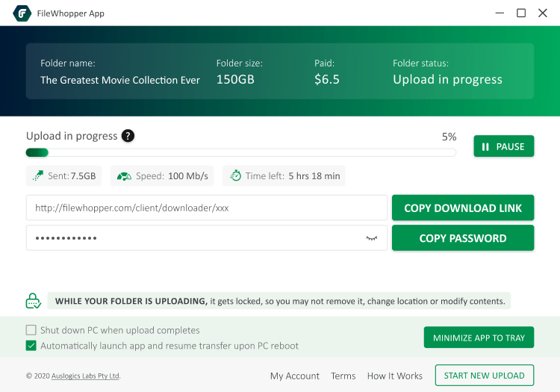The height and width of the screenshot is (392, 560).
Task: Copy the download link
Action: tap(463, 208)
